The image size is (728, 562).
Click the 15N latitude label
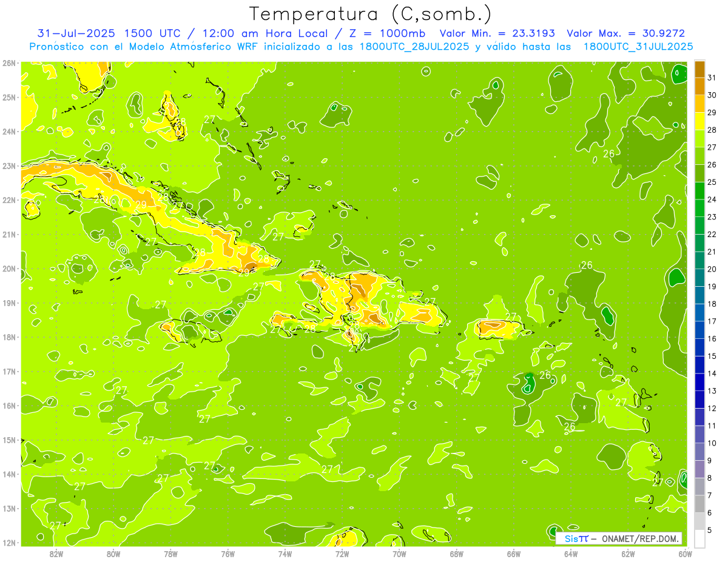tap(8, 440)
